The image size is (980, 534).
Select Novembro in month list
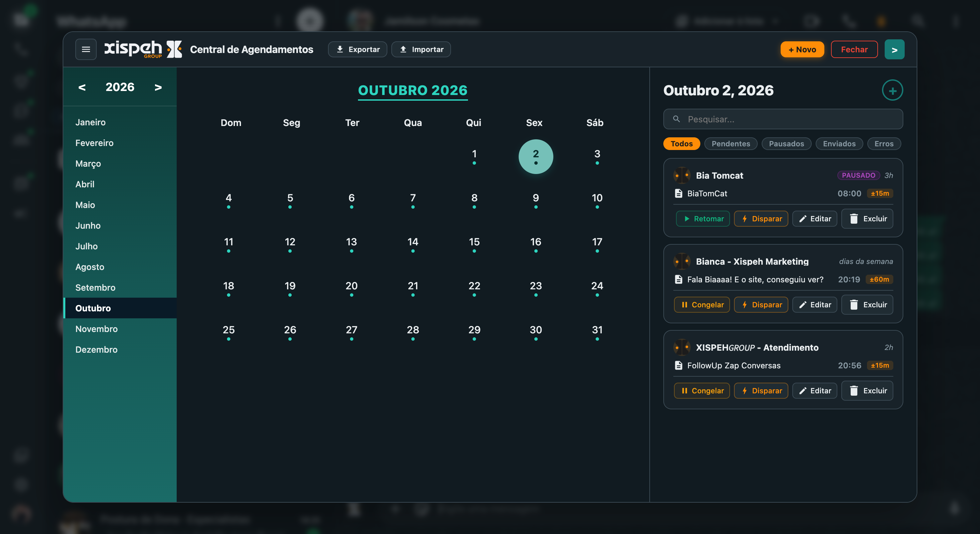pyautogui.click(x=120, y=329)
